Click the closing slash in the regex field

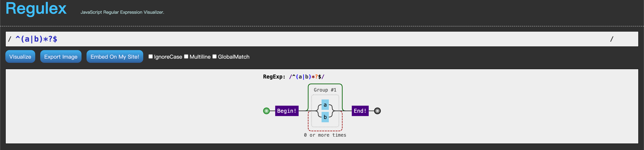coord(611,39)
